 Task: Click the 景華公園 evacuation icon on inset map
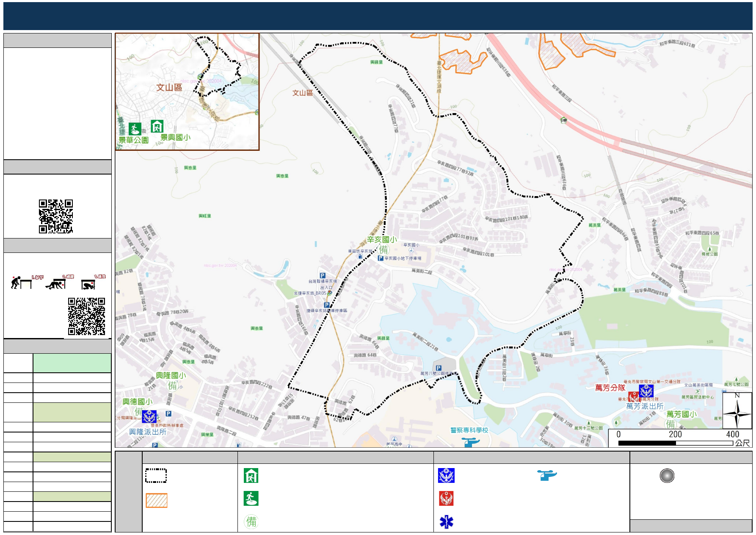point(135,128)
